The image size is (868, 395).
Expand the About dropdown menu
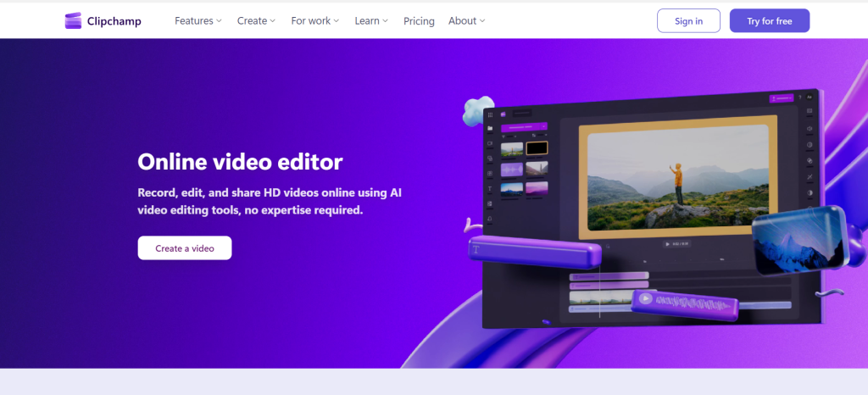tap(467, 21)
